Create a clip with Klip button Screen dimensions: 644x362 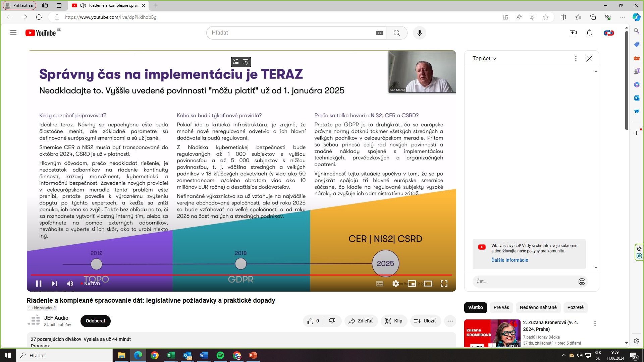(394, 321)
